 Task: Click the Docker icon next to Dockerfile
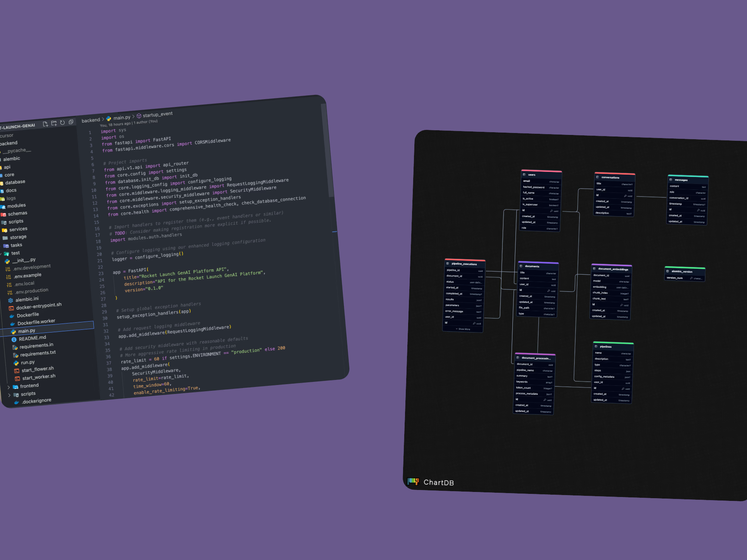(12, 315)
